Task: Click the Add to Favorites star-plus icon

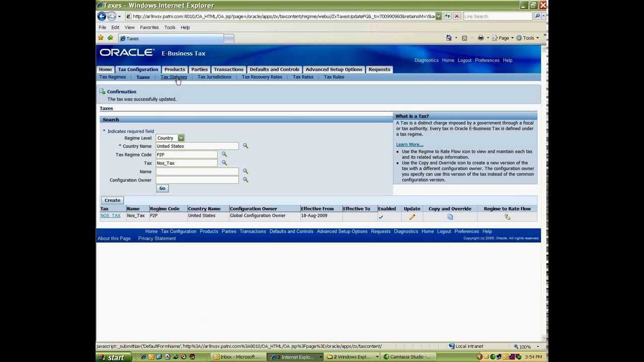Action: pyautogui.click(x=110, y=38)
